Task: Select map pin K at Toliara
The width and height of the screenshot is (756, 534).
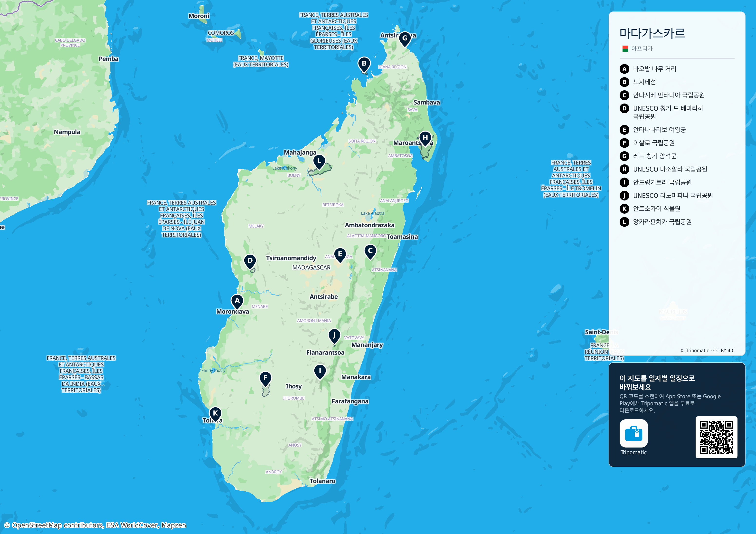Action: 215,414
